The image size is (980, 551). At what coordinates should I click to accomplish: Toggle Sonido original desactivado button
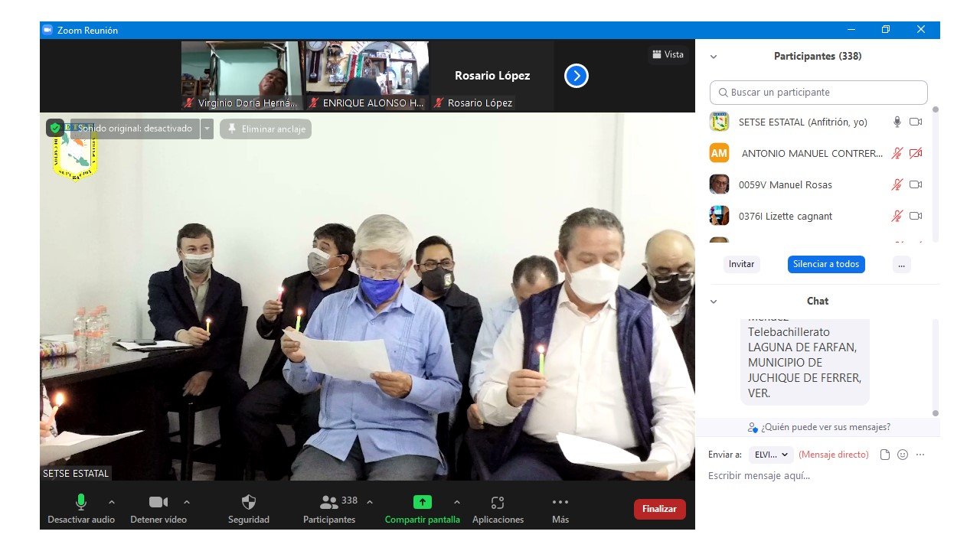click(134, 129)
